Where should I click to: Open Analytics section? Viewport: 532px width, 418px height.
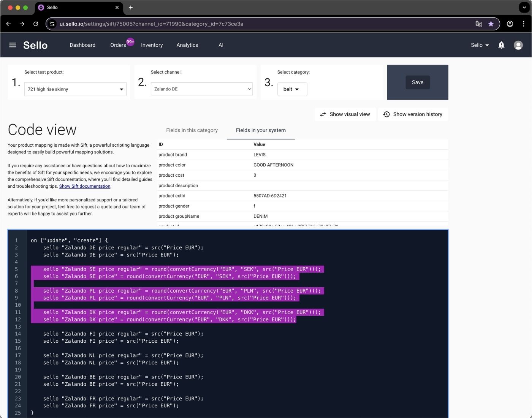[x=187, y=45]
